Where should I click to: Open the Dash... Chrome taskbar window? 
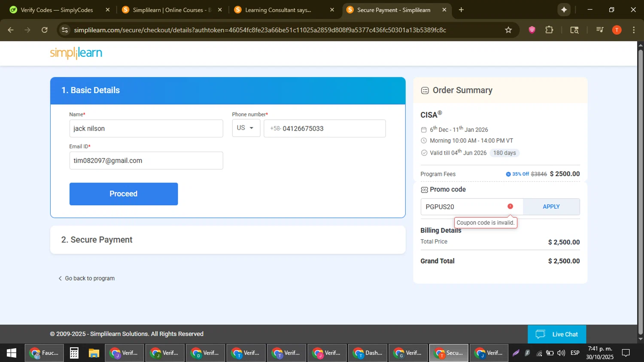click(368, 353)
